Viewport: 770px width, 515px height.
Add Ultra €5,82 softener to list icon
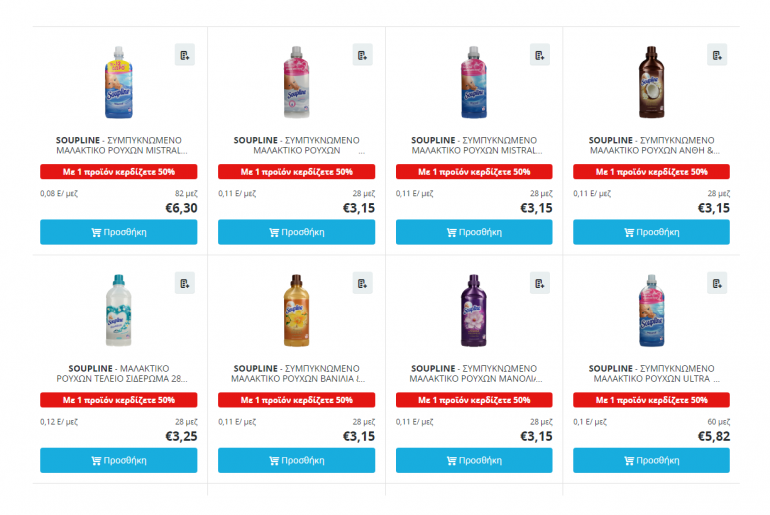tap(717, 283)
